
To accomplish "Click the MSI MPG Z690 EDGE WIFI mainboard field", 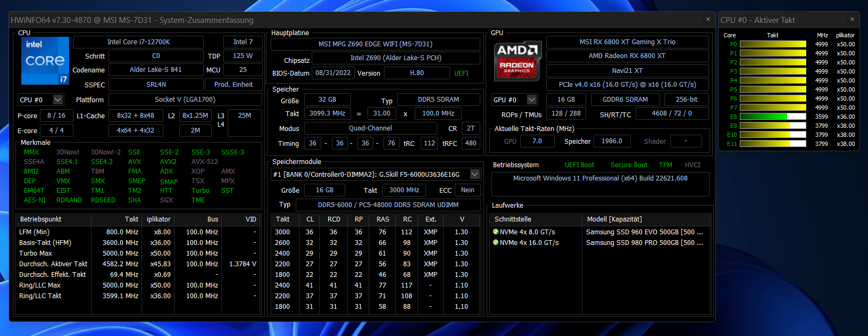I will (375, 44).
